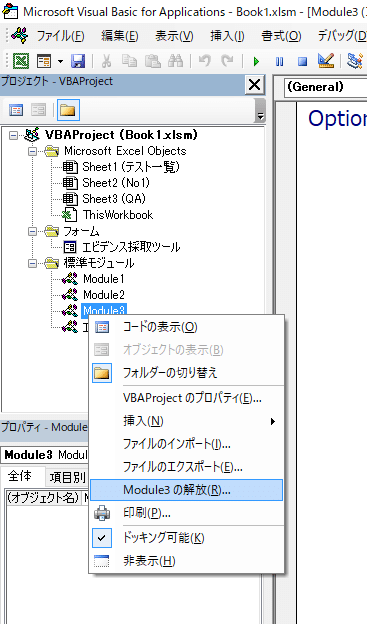Toggle Folders icon in project pane toolbar
The width and height of the screenshot is (367, 624).
pos(68,110)
